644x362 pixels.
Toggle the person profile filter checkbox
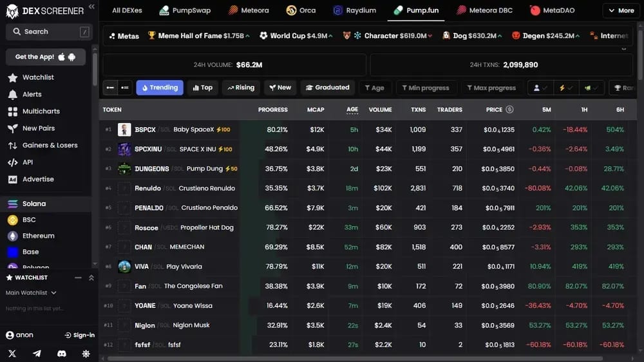[x=540, y=88]
